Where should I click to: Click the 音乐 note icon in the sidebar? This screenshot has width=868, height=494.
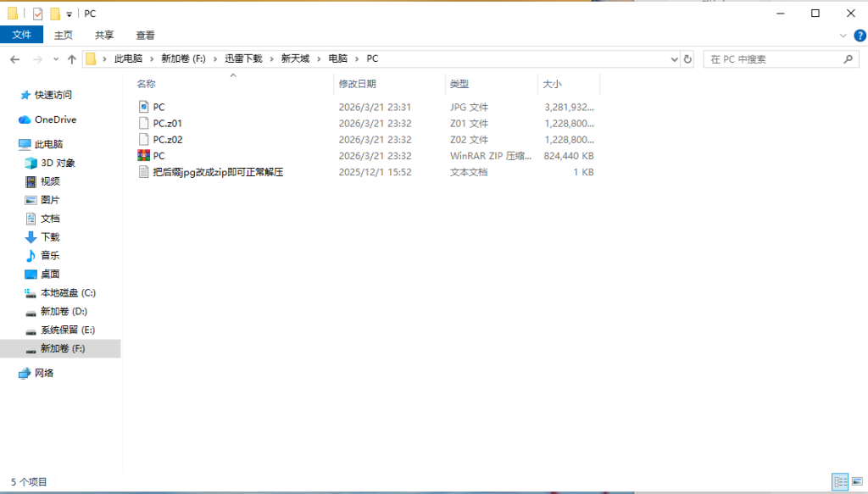click(31, 256)
